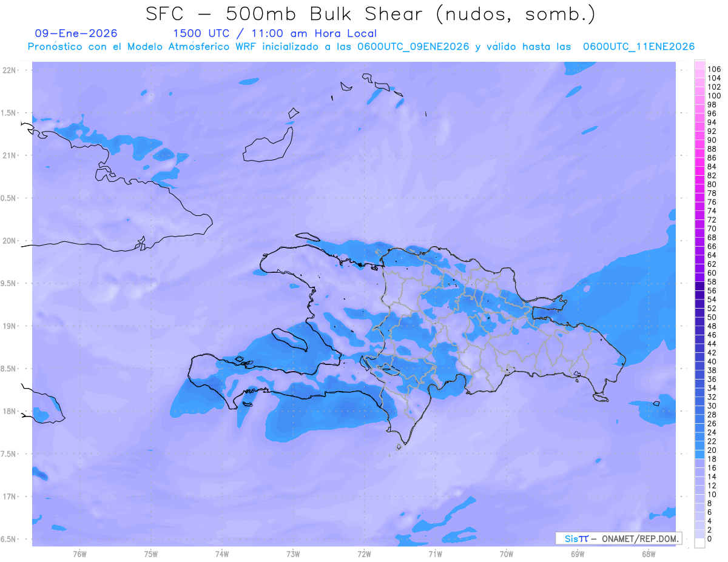This screenshot has height=562, width=728.
Task: Click the '106' value on the color scale
Action: [714, 70]
